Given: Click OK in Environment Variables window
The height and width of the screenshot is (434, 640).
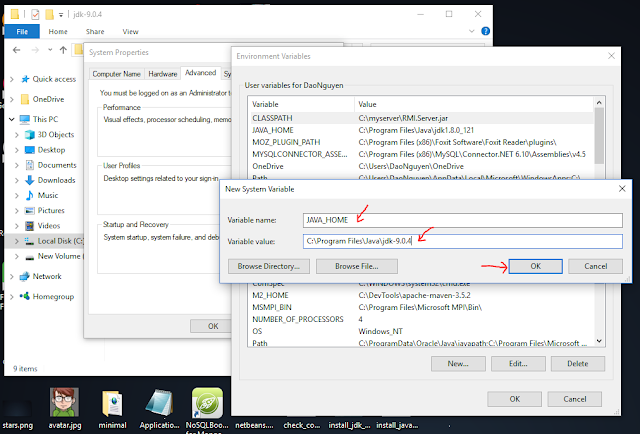Looking at the screenshot, I should pos(514,399).
